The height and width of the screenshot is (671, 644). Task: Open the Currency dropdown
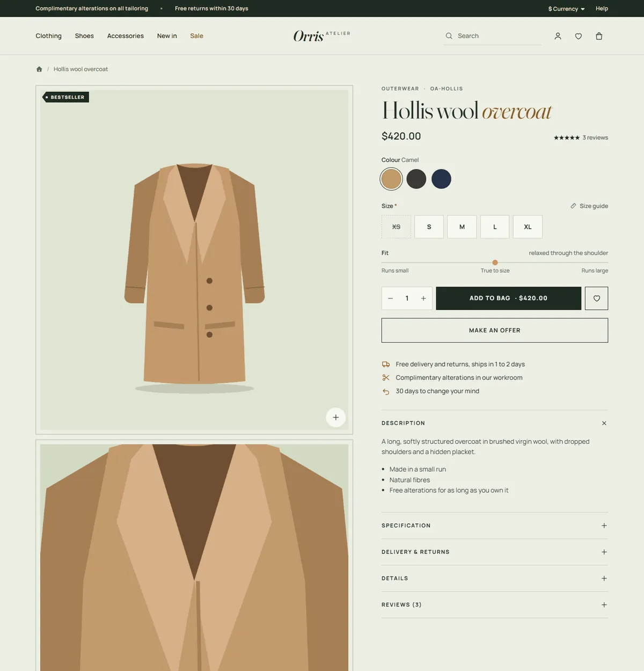(566, 9)
